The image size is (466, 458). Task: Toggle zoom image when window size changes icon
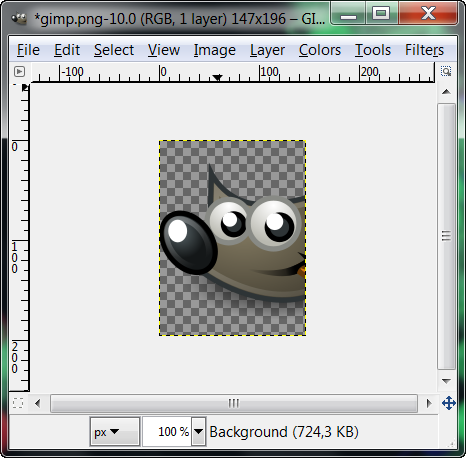click(446, 71)
